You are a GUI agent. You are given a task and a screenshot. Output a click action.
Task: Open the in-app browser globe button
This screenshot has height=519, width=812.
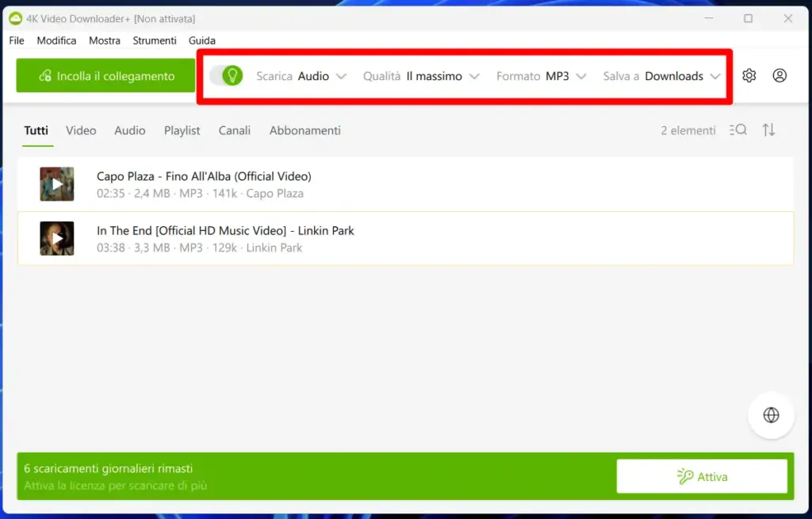click(x=771, y=415)
